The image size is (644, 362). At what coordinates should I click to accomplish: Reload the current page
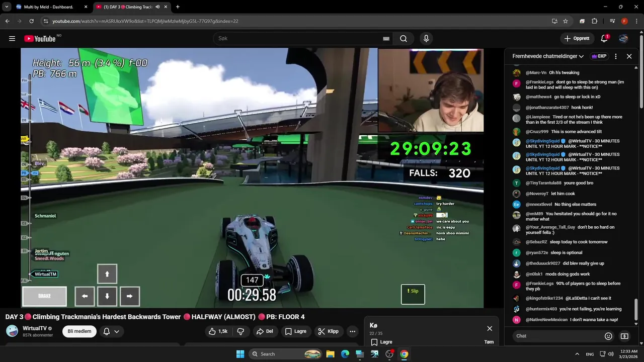point(31,21)
